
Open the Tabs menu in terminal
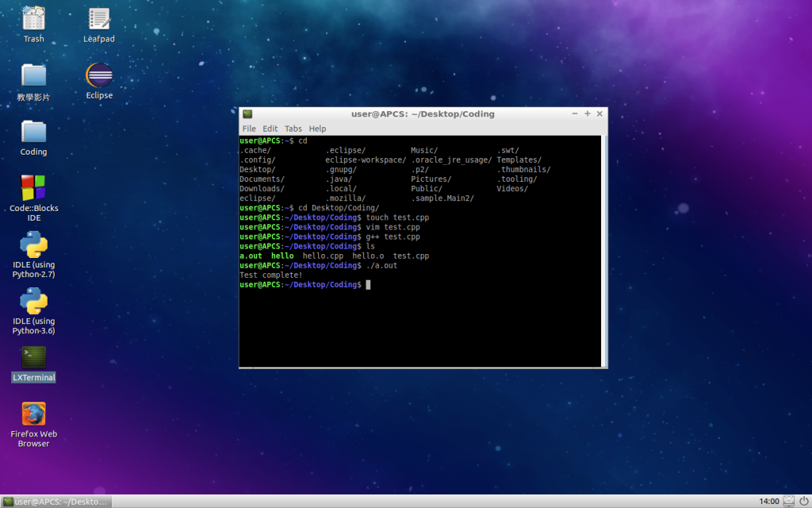click(x=293, y=129)
